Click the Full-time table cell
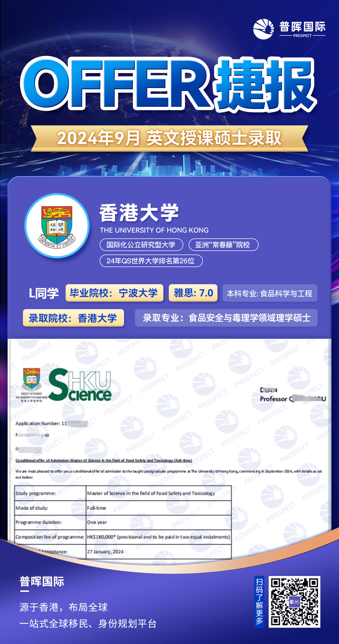This screenshot has width=339, height=644. [x=159, y=508]
